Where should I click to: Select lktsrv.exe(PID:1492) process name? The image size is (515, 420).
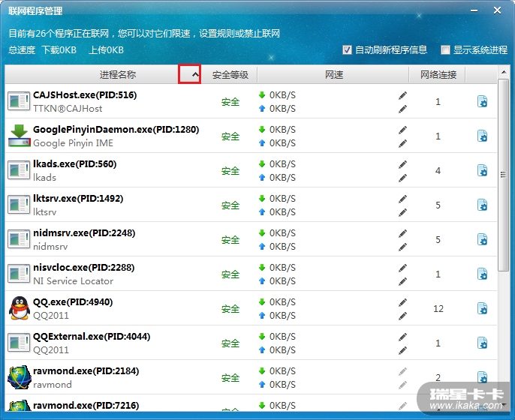point(78,199)
